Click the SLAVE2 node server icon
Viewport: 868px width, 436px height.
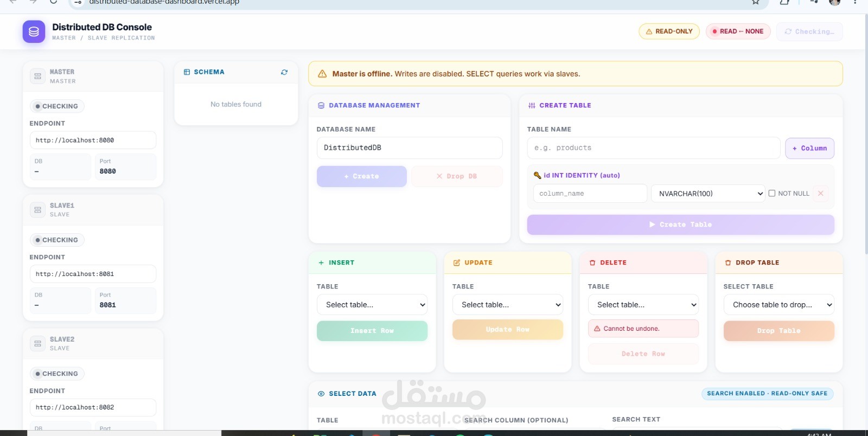[38, 344]
